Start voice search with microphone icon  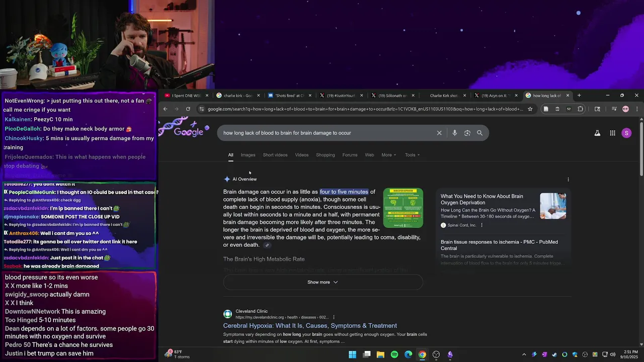pos(454,133)
